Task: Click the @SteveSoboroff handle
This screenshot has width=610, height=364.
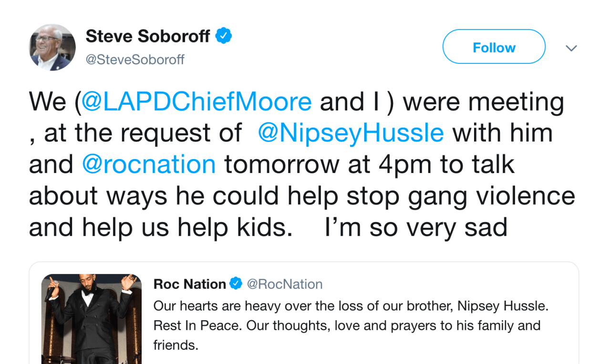Action: coord(135,60)
